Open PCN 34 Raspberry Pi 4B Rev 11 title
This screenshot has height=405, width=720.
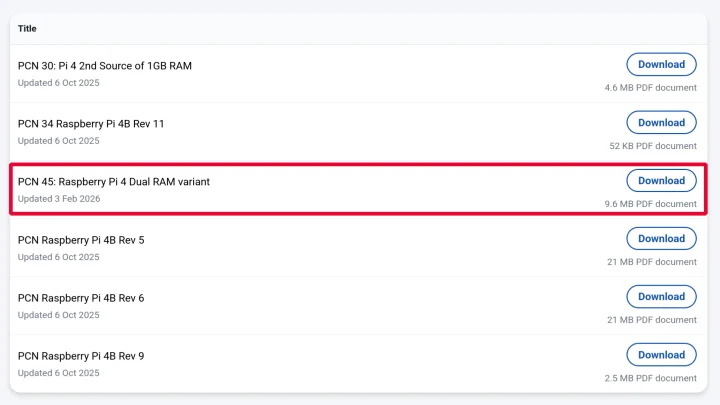91,124
